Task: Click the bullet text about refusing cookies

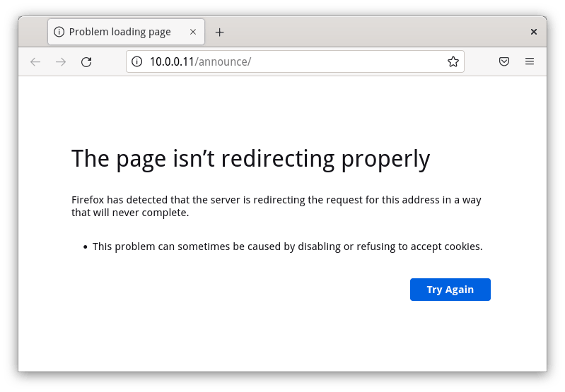Action: [287, 247]
